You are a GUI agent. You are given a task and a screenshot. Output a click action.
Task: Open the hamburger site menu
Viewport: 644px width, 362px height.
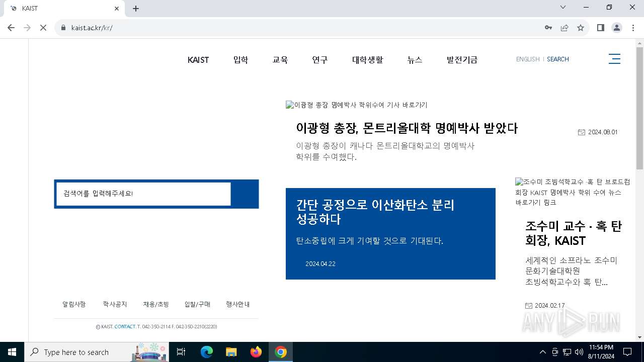pyautogui.click(x=614, y=59)
